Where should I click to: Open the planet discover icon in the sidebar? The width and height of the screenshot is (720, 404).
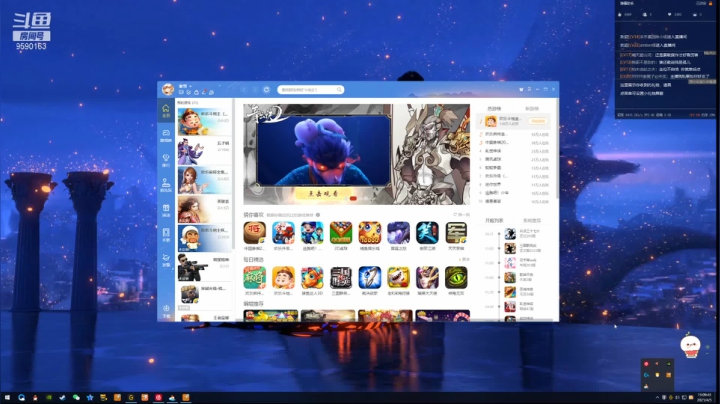pos(166,260)
